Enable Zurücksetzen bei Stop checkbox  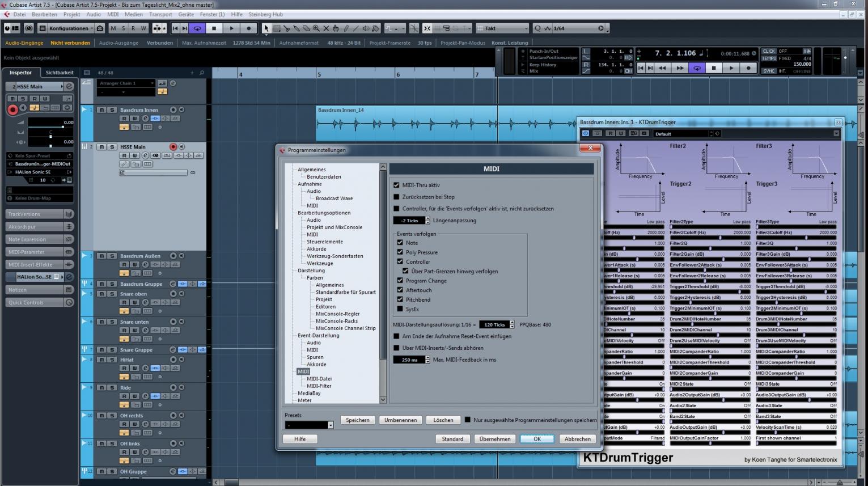[x=396, y=197]
